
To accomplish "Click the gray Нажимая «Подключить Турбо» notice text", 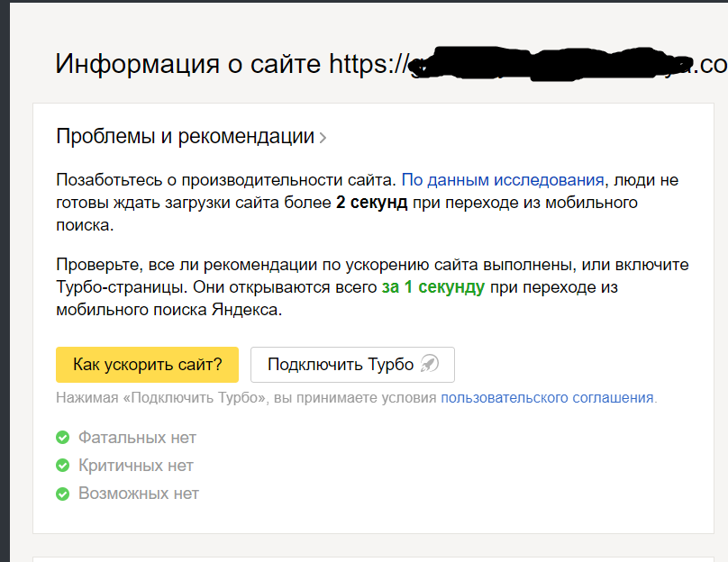I will click(x=247, y=397).
